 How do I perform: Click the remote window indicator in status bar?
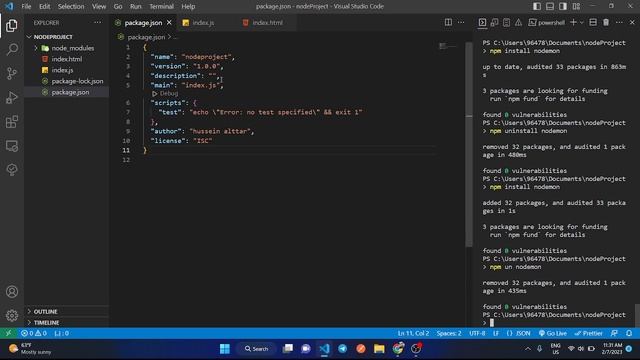pos(8,333)
